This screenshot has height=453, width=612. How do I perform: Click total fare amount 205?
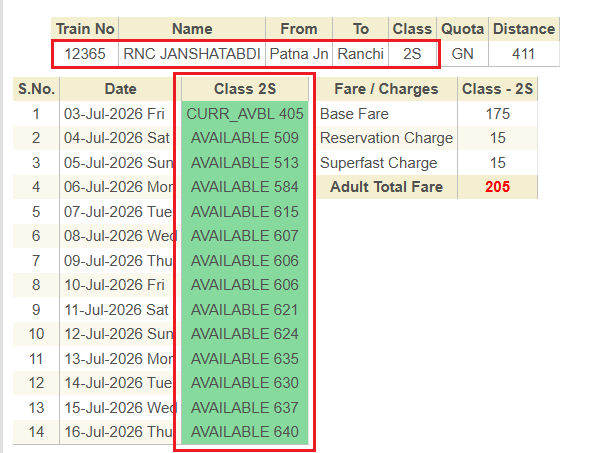pos(498,187)
